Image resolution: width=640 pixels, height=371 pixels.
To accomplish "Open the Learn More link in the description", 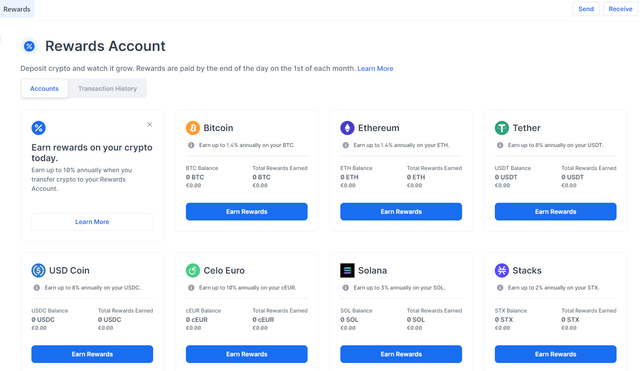I will point(375,69).
